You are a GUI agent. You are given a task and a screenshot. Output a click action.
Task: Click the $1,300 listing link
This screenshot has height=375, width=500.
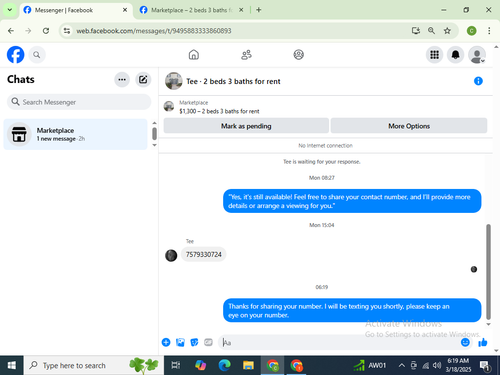(219, 111)
